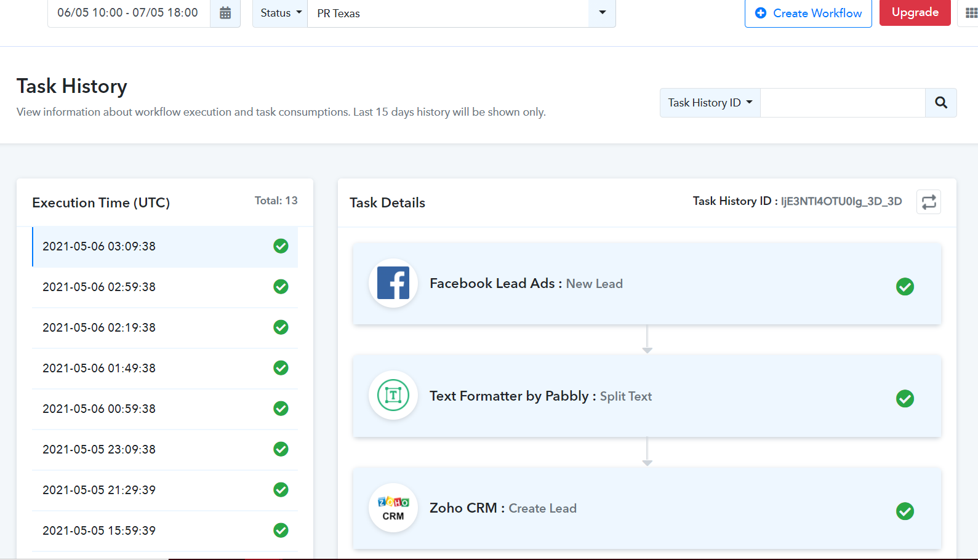Click the red Upgrade button

(x=915, y=12)
